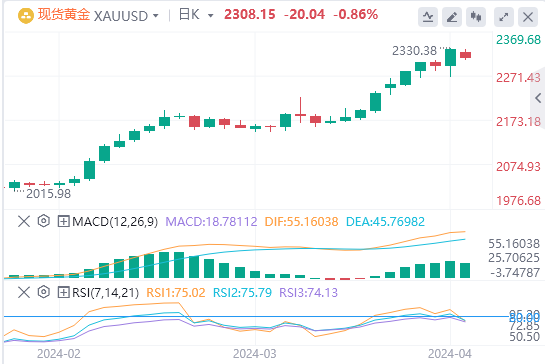Click the 2330.38 high price marker
Viewport: 545px width, 364px height.
(x=414, y=51)
